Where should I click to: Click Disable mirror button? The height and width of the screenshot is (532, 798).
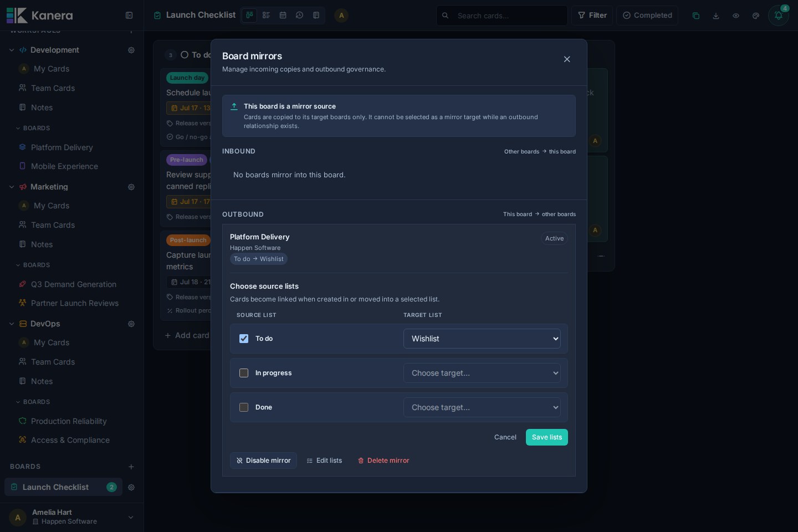coord(263,461)
